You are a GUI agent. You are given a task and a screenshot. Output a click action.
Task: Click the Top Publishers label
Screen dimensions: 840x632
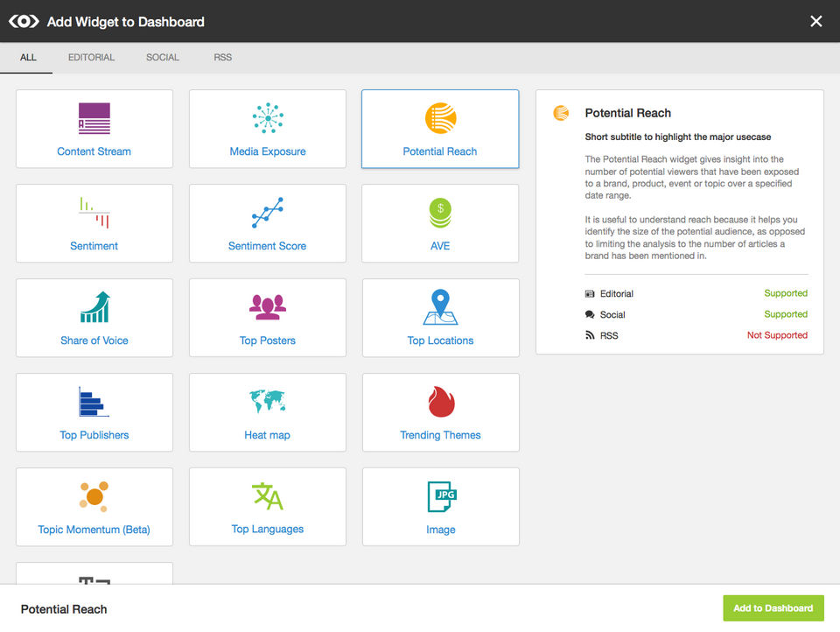tap(94, 435)
